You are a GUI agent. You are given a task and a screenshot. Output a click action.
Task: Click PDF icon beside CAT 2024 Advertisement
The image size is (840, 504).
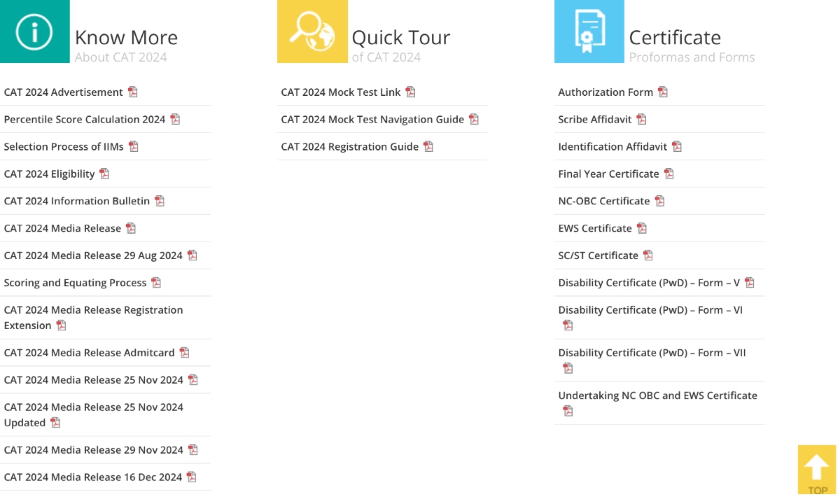[133, 92]
